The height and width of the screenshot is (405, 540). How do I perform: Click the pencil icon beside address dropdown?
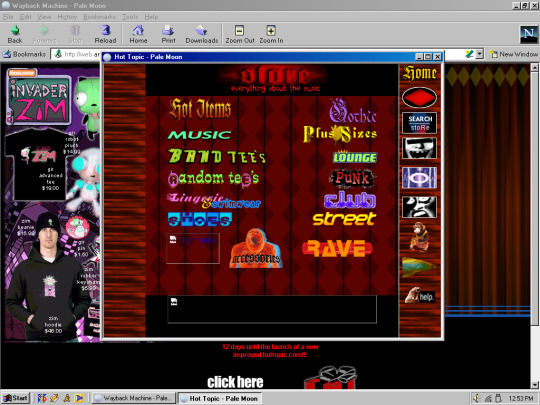(x=469, y=54)
